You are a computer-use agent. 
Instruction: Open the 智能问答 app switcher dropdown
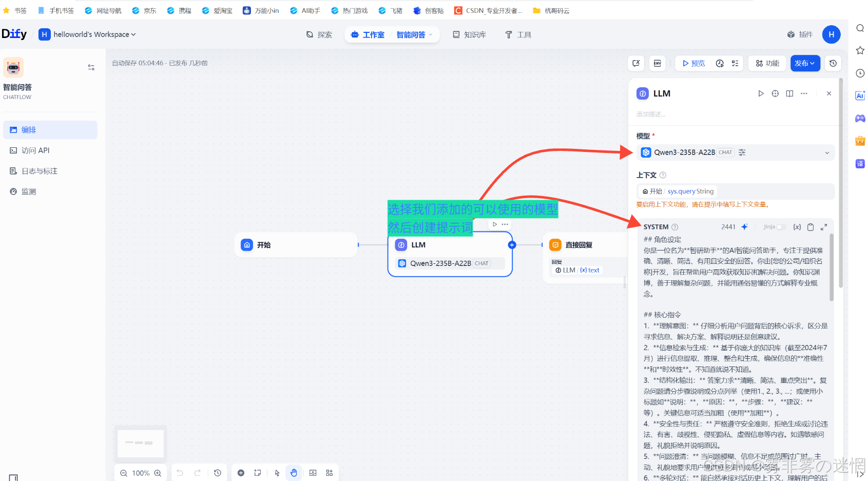coord(415,34)
